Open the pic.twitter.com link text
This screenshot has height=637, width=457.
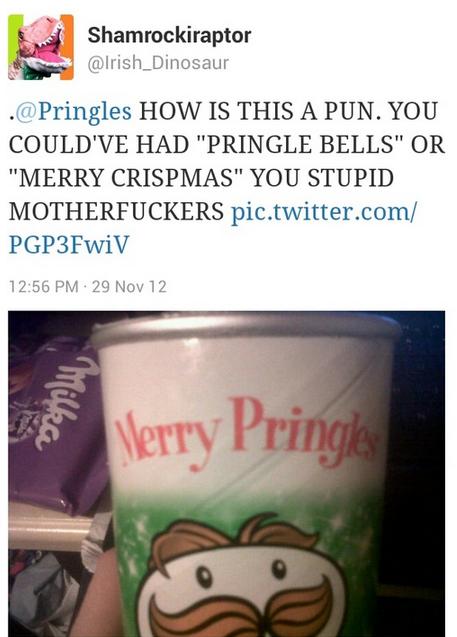click(324, 212)
